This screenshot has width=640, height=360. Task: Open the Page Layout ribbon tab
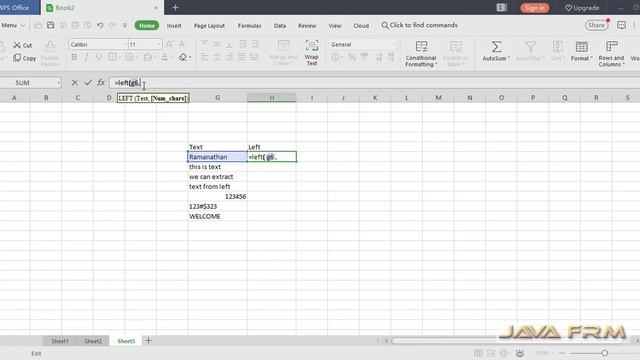point(209,25)
